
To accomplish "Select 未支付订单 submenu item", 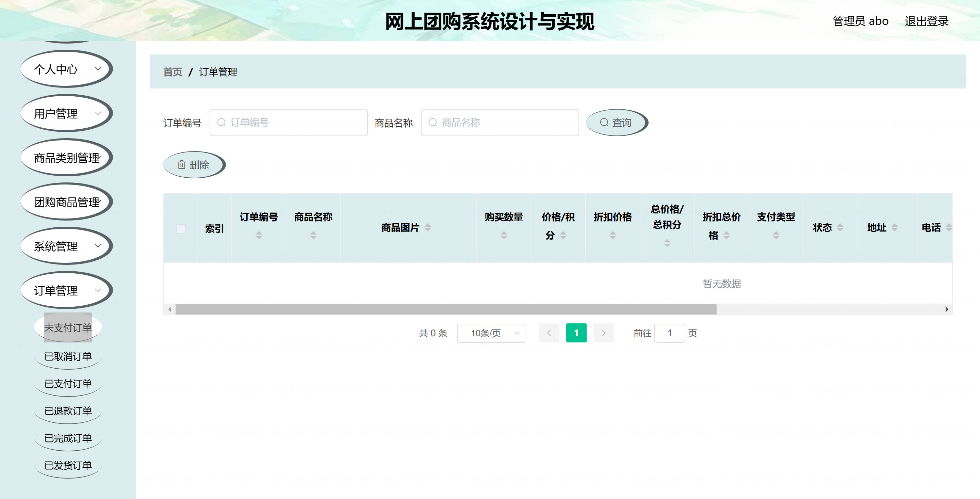I will coord(68,328).
